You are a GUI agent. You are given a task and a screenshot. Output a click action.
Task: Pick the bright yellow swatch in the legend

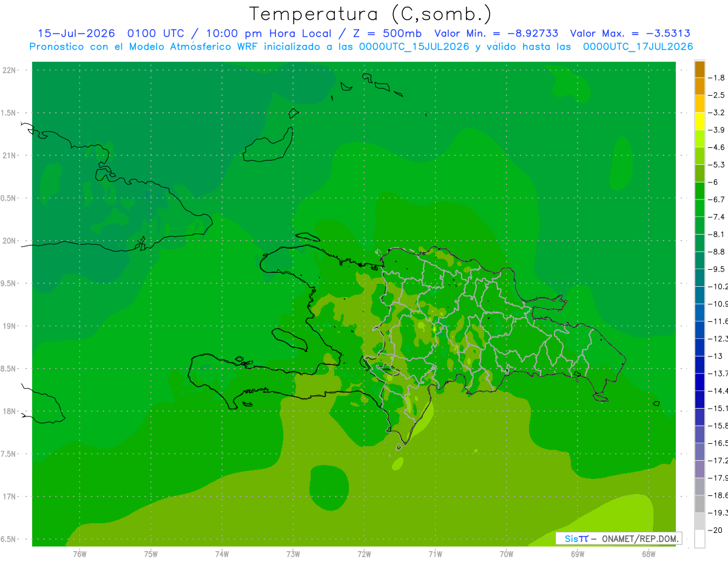click(700, 121)
